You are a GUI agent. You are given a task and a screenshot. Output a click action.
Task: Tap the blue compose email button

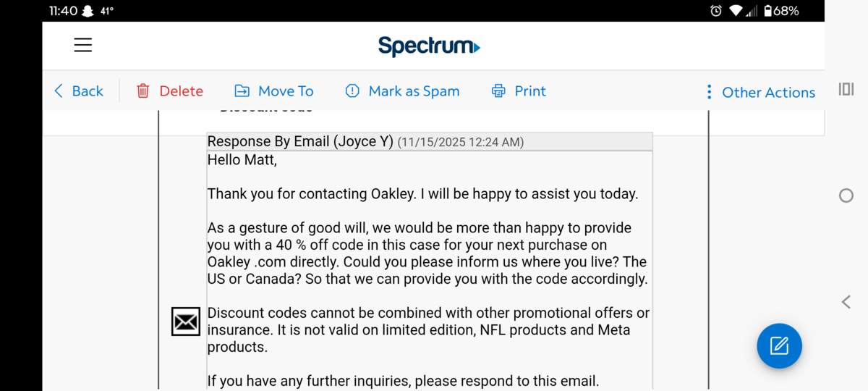[779, 345]
